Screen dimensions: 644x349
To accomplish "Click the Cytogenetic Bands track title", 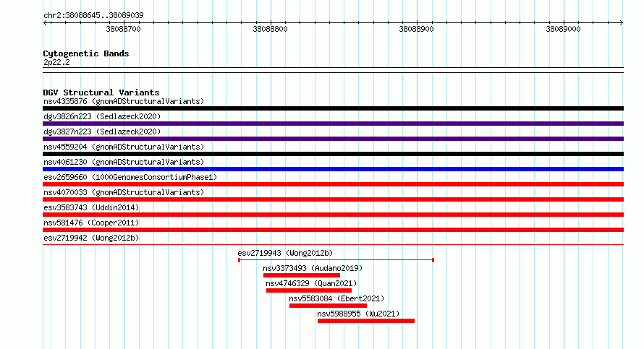I will (x=86, y=53).
